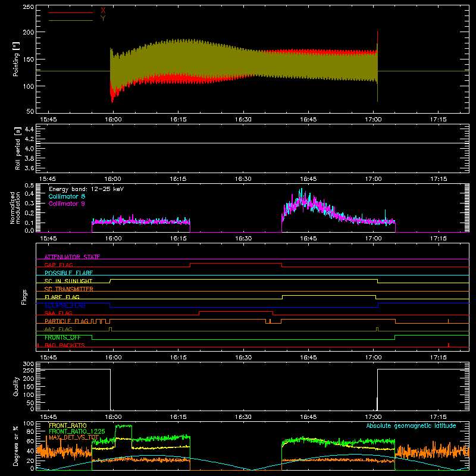Click the green FRONT_RATIO_1225 peak near 16:00
Screen dimensions: 476x476
[x=124, y=426]
